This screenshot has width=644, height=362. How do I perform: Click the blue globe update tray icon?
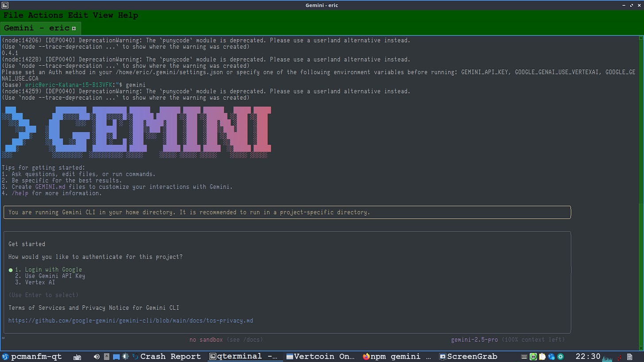pos(552,356)
